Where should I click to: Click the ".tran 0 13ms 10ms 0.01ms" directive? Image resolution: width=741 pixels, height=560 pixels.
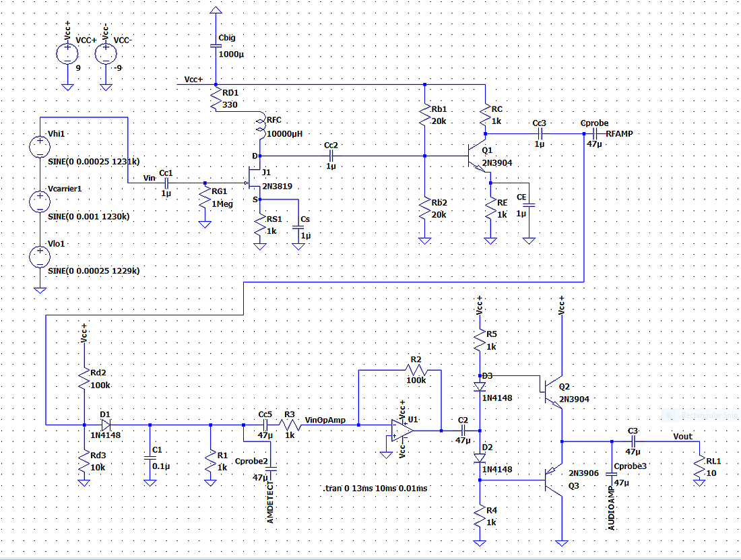[375, 488]
